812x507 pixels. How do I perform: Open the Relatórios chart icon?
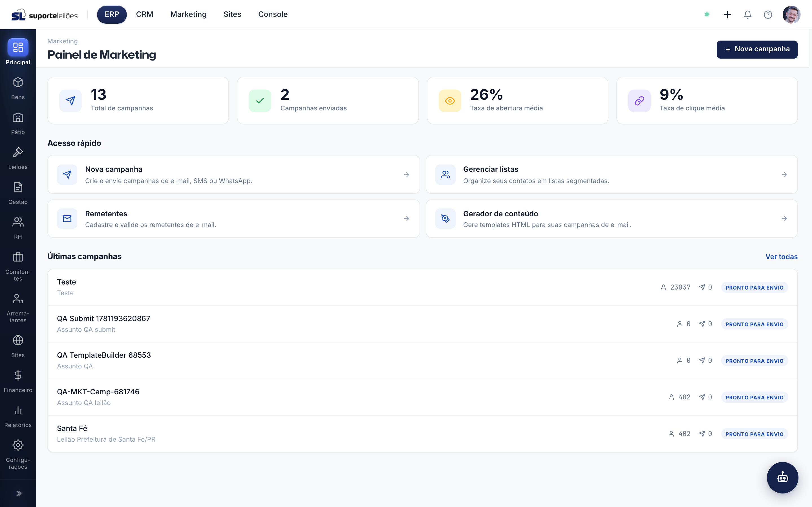18,410
